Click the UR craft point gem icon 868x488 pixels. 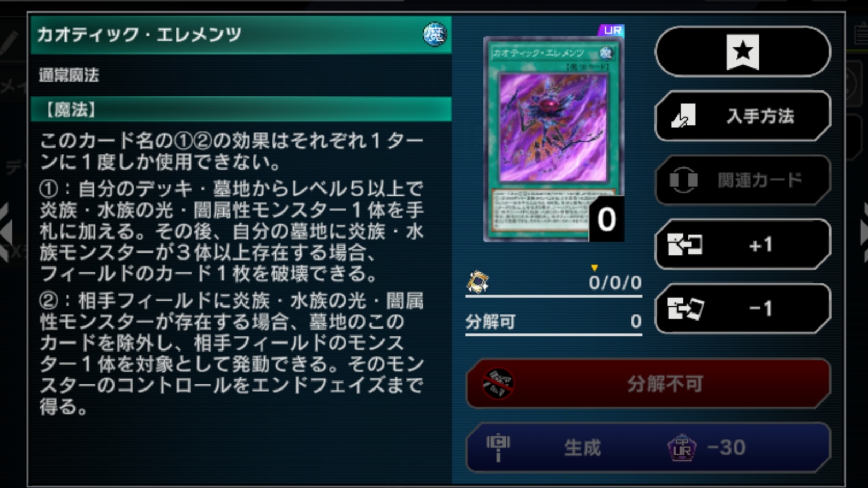(682, 448)
